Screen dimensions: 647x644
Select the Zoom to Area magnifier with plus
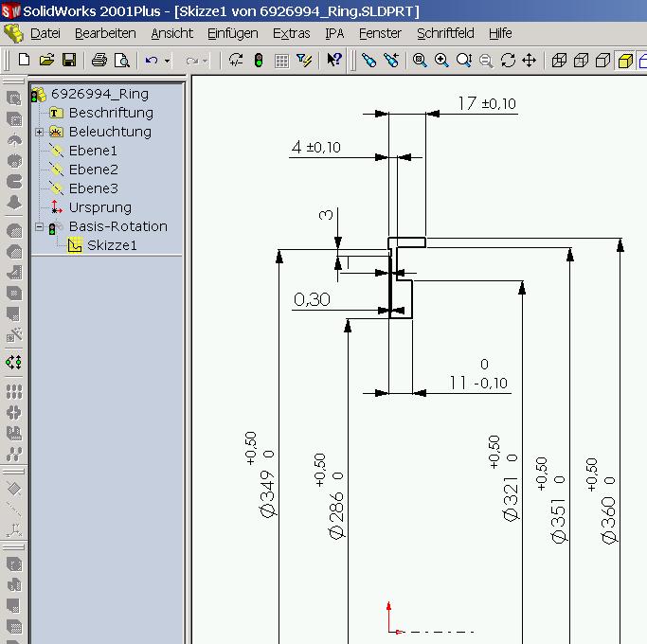(441, 61)
